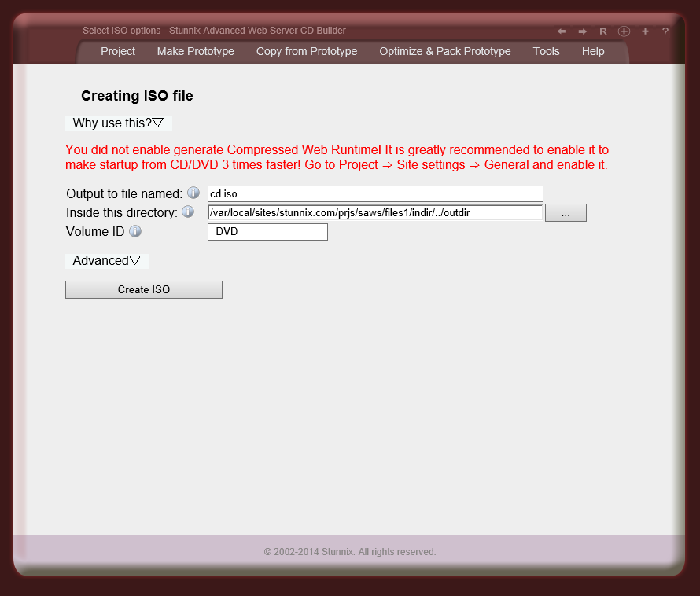Image resolution: width=700 pixels, height=596 pixels.
Task: Click the circled plus icon
Action: click(x=624, y=31)
